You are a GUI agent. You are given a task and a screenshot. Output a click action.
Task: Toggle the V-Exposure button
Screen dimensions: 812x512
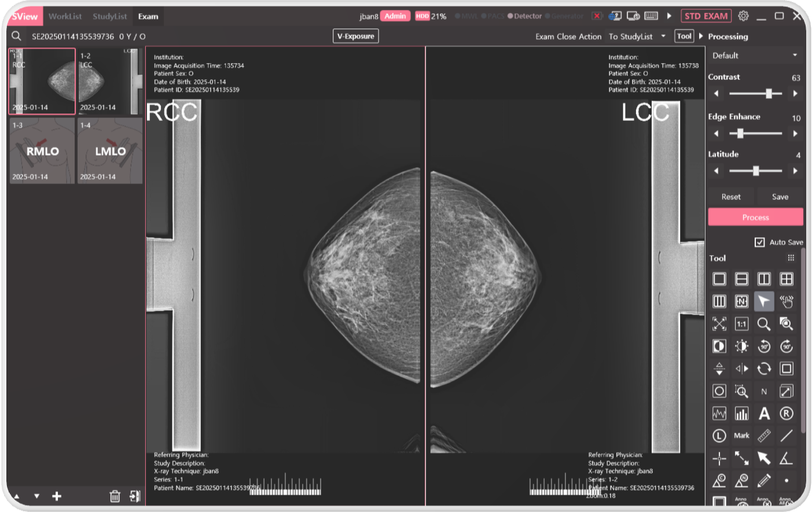pyautogui.click(x=356, y=36)
